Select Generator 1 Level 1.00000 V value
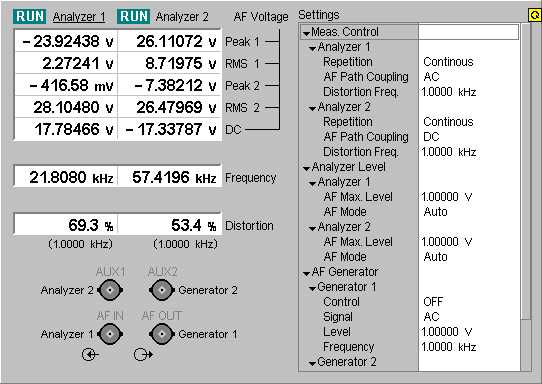This screenshot has width=542, height=384. (x=447, y=332)
